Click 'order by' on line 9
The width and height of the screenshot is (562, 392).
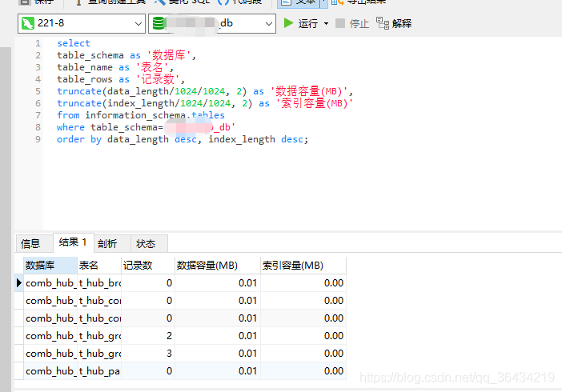pyautogui.click(x=79, y=139)
